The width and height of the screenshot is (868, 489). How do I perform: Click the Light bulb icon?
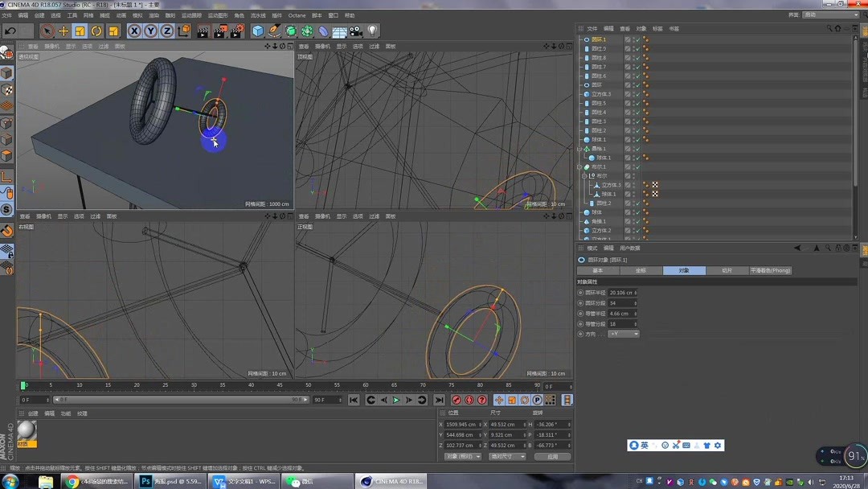(373, 31)
